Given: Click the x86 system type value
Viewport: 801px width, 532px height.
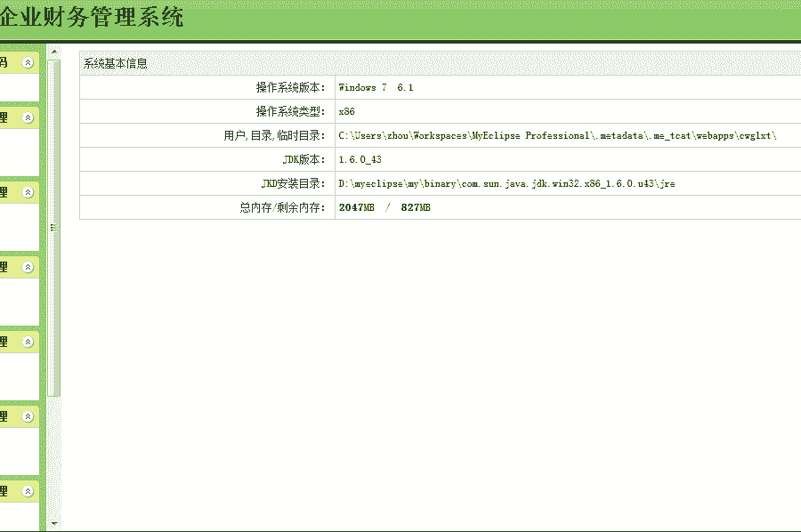Looking at the screenshot, I should click(x=347, y=112).
